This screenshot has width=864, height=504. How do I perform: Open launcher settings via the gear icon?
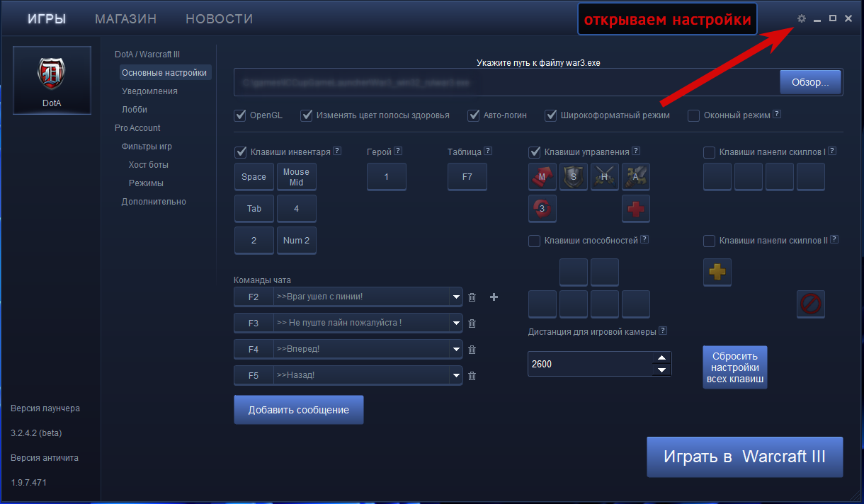pyautogui.click(x=802, y=18)
